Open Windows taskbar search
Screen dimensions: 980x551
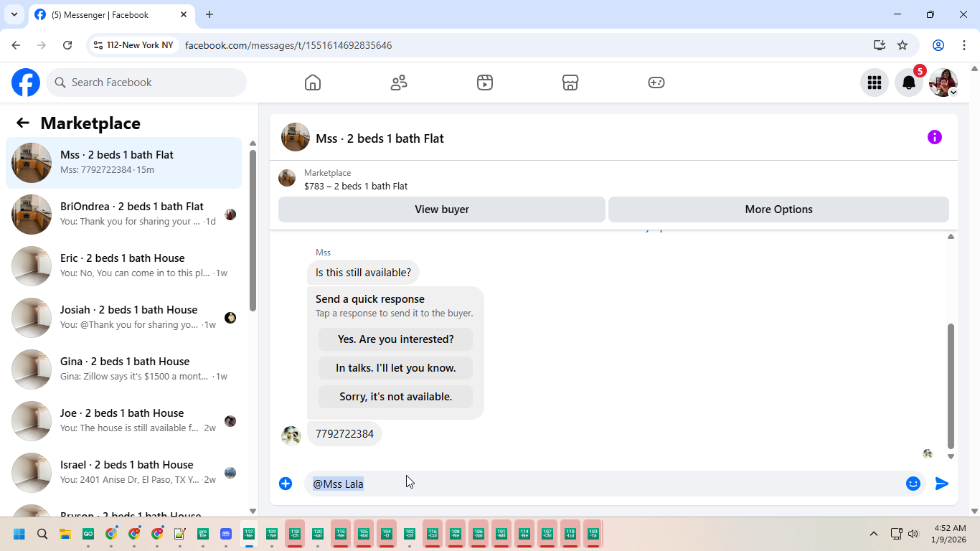[42, 534]
